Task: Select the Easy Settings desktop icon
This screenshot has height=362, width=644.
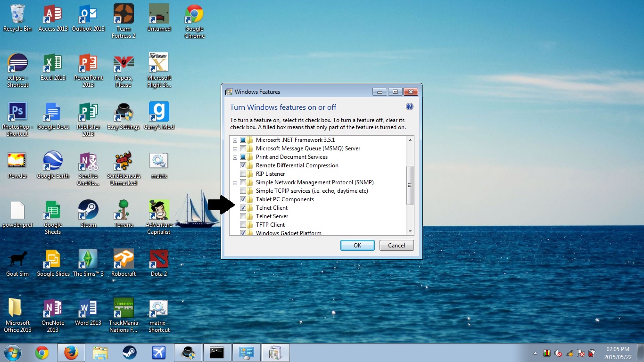Action: [x=124, y=116]
